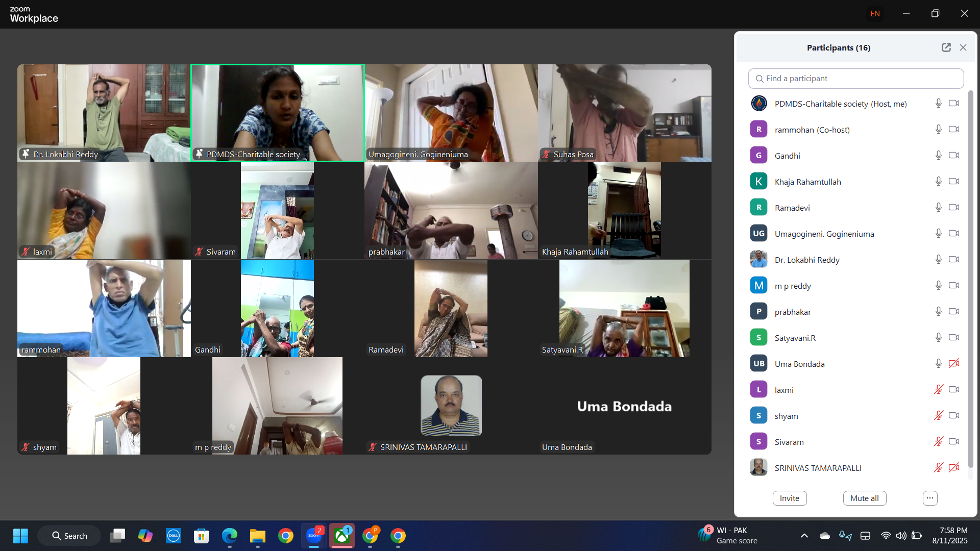Image resolution: width=980 pixels, height=551 pixels.
Task: Open the Windows Start menu
Action: (x=21, y=536)
